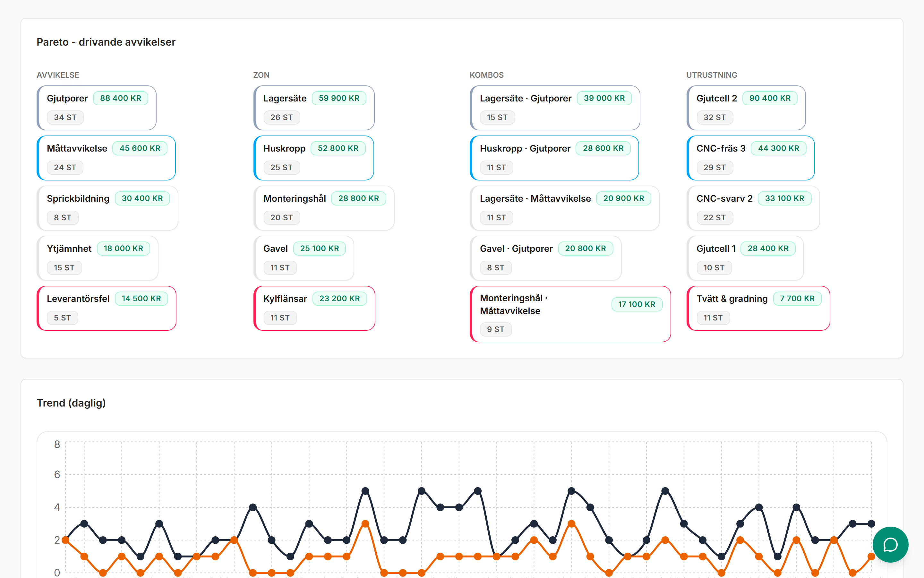924x578 pixels.
Task: Select the Ytjämnhet deviation card
Action: point(97,258)
